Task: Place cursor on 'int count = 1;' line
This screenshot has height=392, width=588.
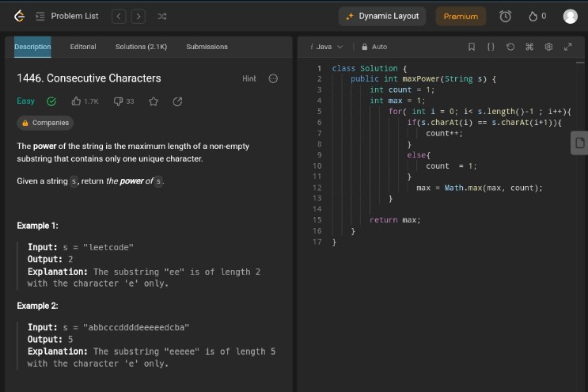Action: [x=401, y=89]
